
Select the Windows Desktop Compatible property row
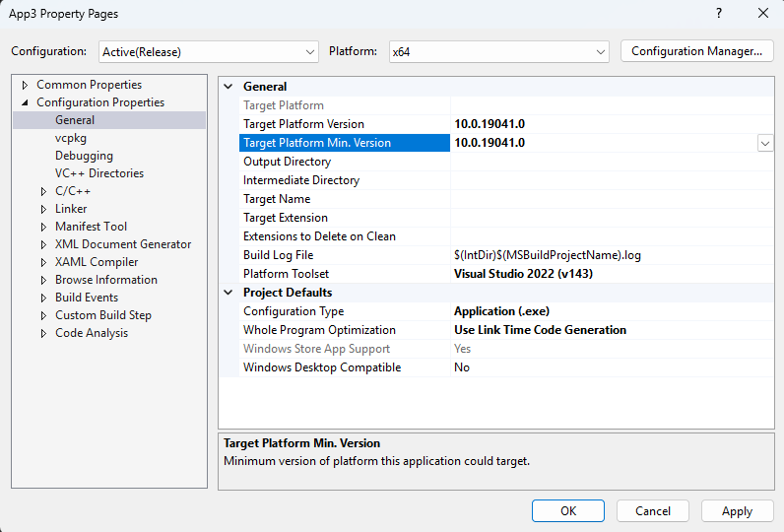(322, 367)
